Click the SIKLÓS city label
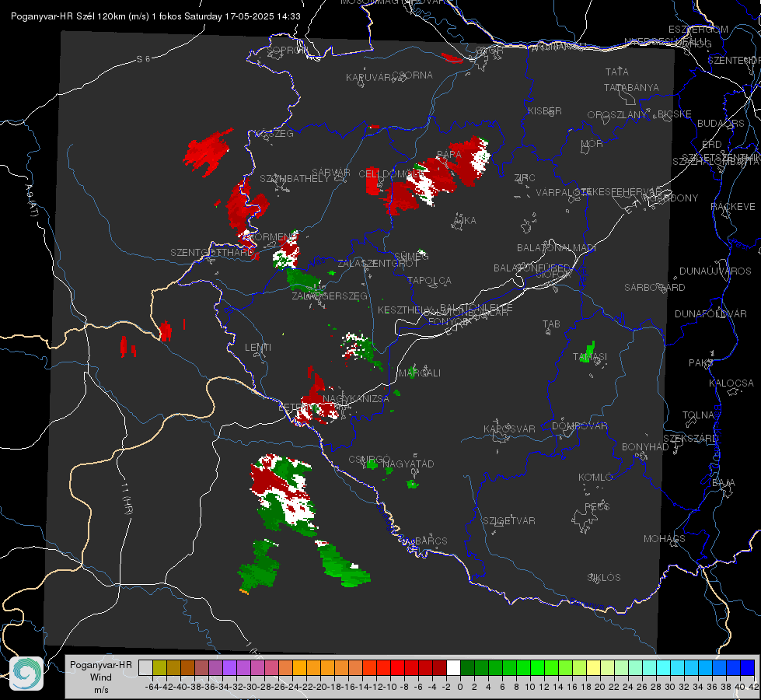This screenshot has height=700, width=761. (x=604, y=578)
